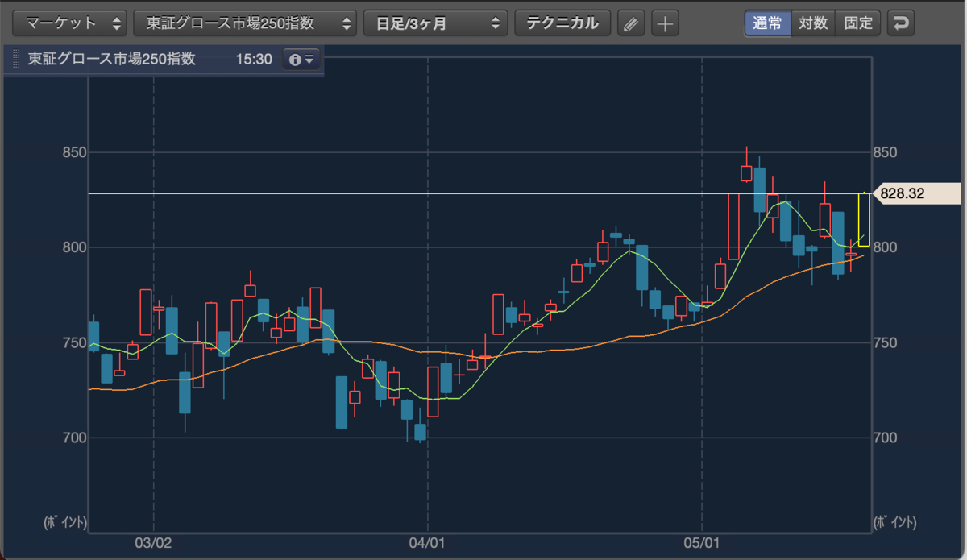
Task: Click the right axis 700 value
Action: tap(887, 438)
